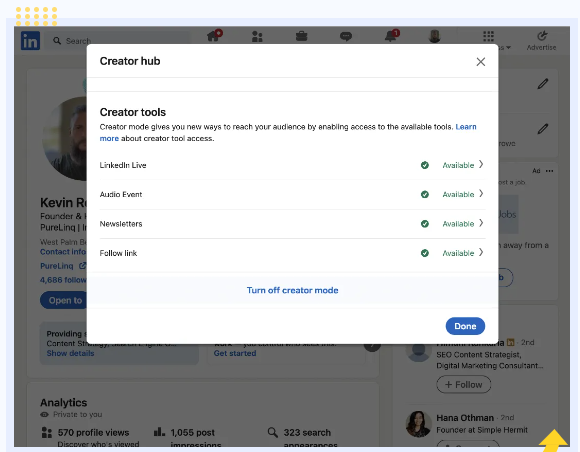Open the Me profile avatar menu
This screenshot has height=452, width=580.
[435, 36]
